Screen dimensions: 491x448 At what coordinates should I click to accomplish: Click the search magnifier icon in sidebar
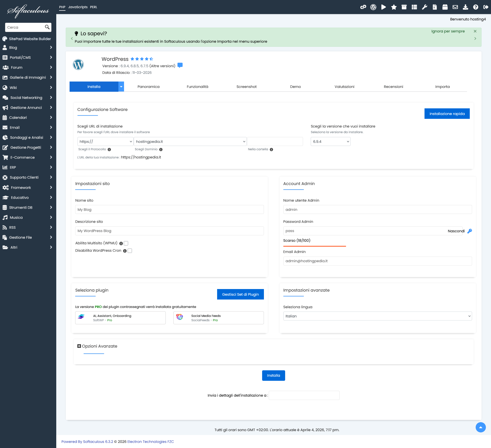coord(47,27)
